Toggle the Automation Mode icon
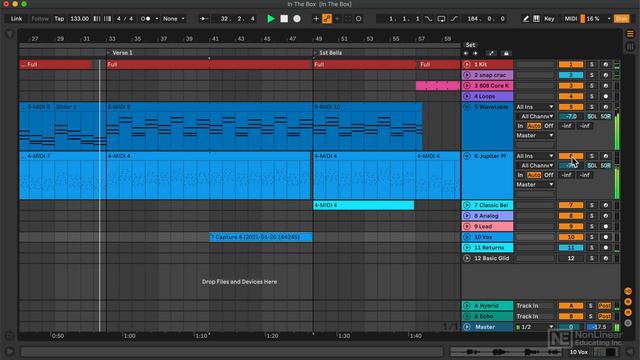Image resolution: width=640 pixels, height=360 pixels. click(491, 53)
